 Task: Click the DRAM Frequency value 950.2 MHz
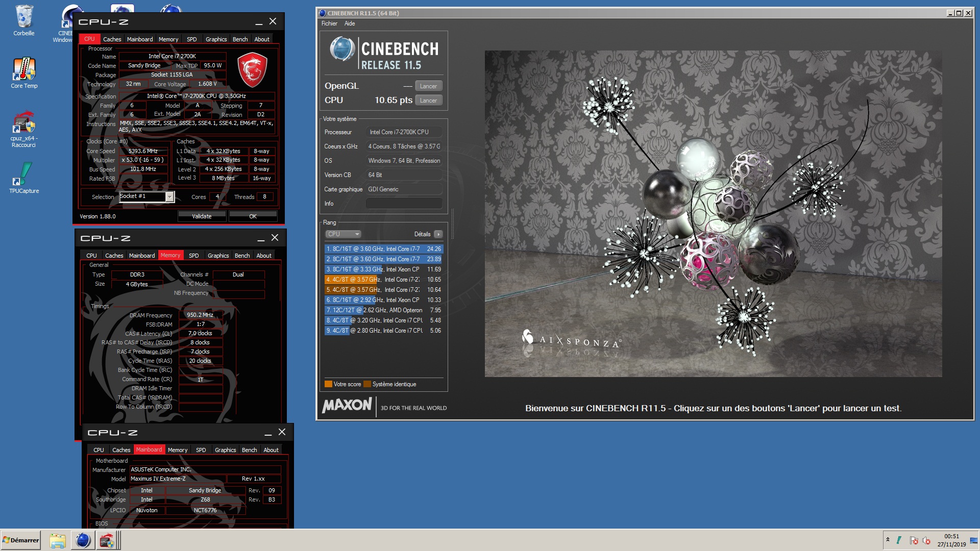(x=200, y=315)
